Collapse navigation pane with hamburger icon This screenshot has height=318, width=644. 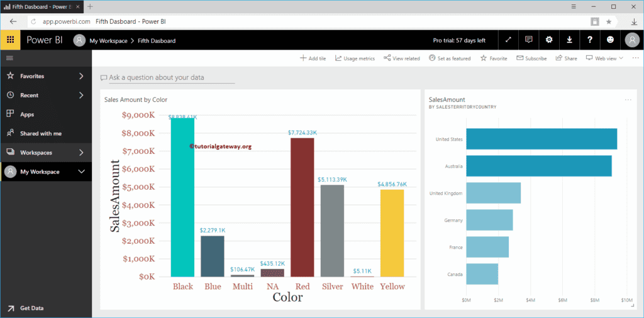coord(9,58)
